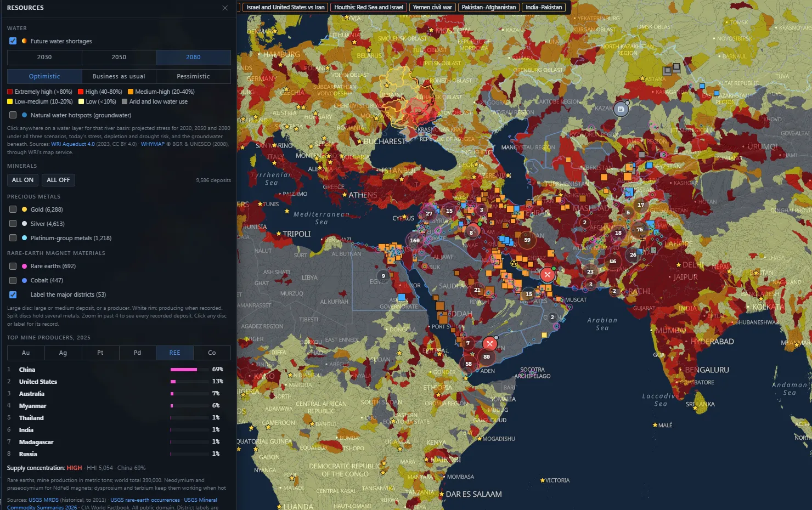Enable the Cobalt deposits checkbox
This screenshot has width=812, height=510.
13,280
